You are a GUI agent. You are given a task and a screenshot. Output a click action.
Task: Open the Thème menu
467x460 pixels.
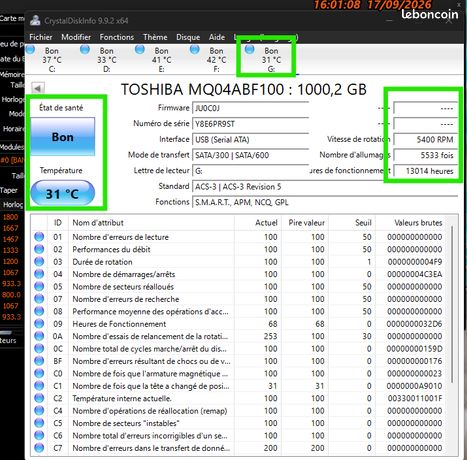pyautogui.click(x=155, y=37)
